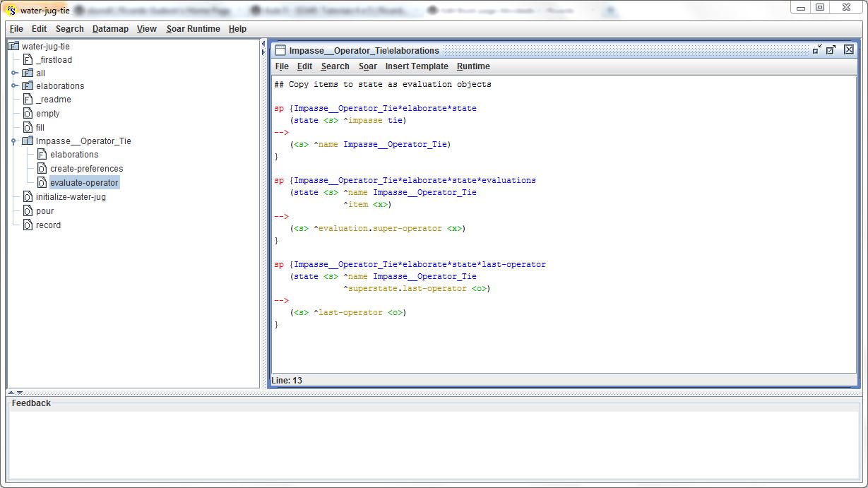Click the operator icon beside pour

[x=28, y=211]
